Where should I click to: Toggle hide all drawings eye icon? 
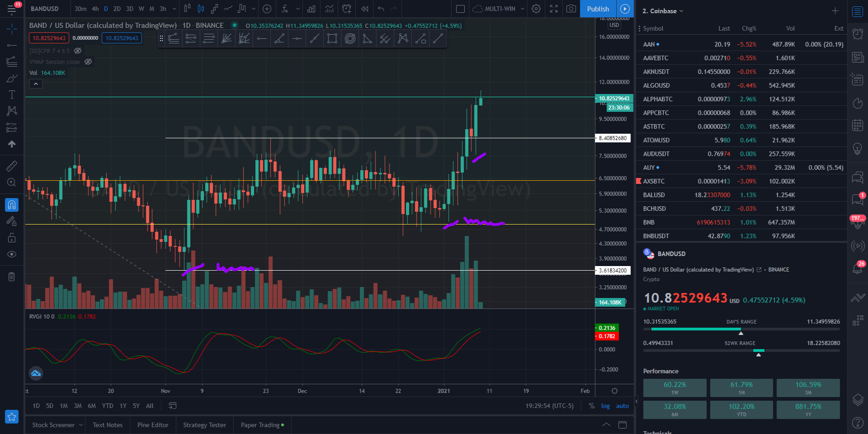(x=12, y=254)
